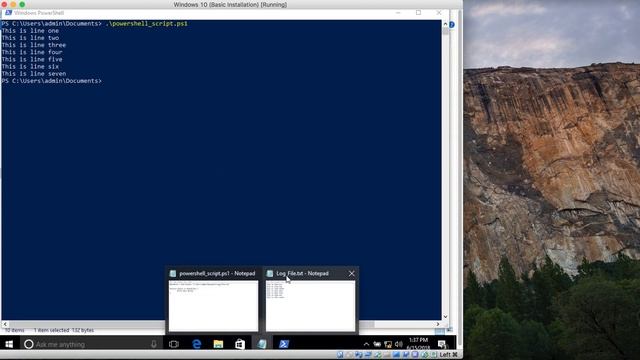Select the powershell_script.ps1 - Notepad preview title

pos(217,273)
